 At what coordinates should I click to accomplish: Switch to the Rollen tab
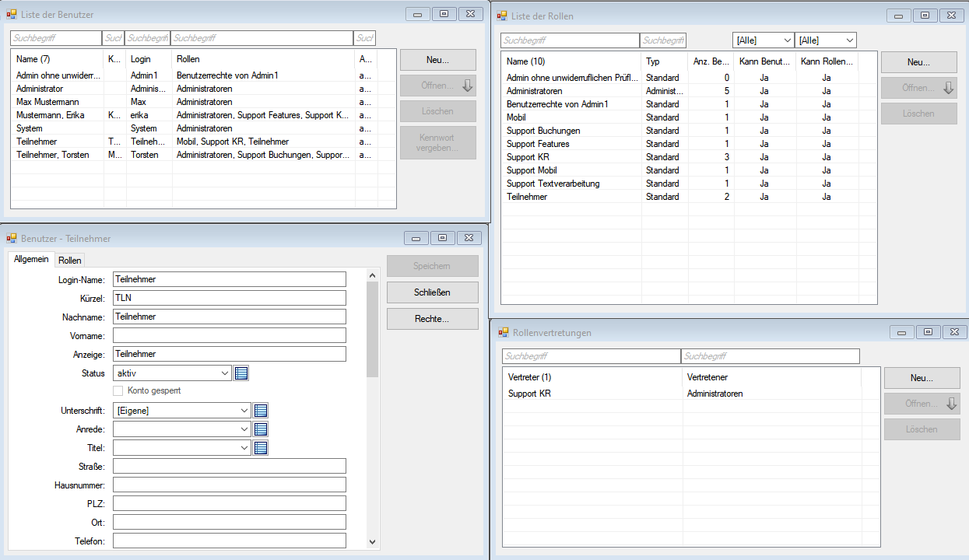(70, 261)
